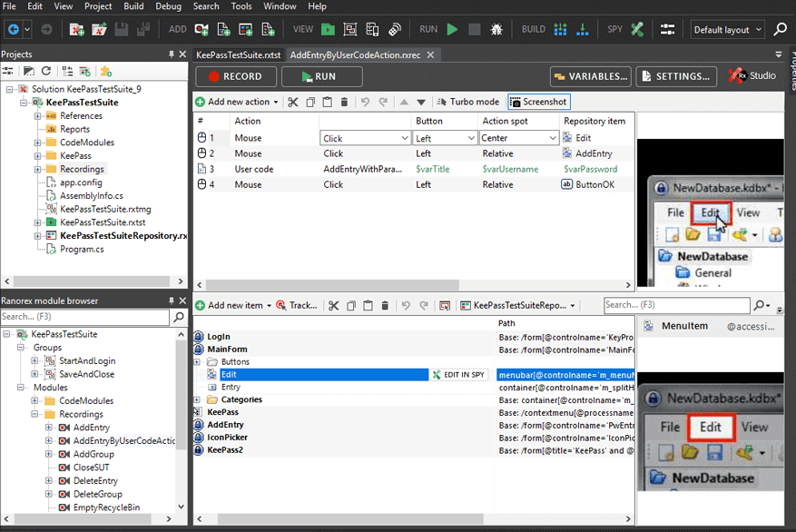
Task: Select the AddGroup recording in module browser
Action: point(93,454)
